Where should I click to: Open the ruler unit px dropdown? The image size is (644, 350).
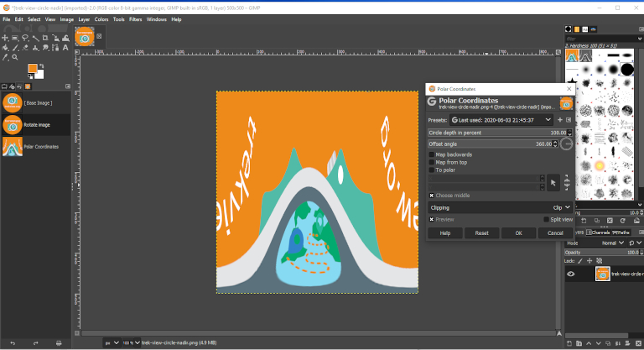[x=112, y=342]
